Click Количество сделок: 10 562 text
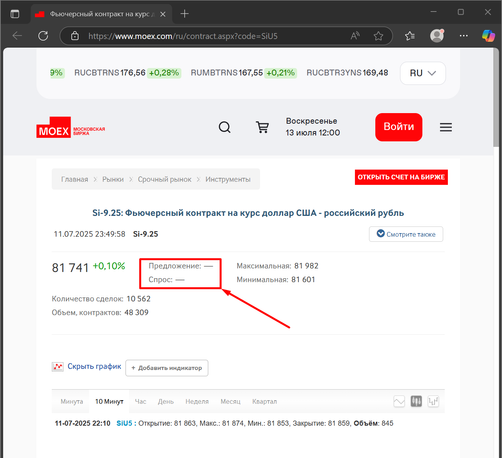Screen dimensions: 502x458 coord(101,299)
